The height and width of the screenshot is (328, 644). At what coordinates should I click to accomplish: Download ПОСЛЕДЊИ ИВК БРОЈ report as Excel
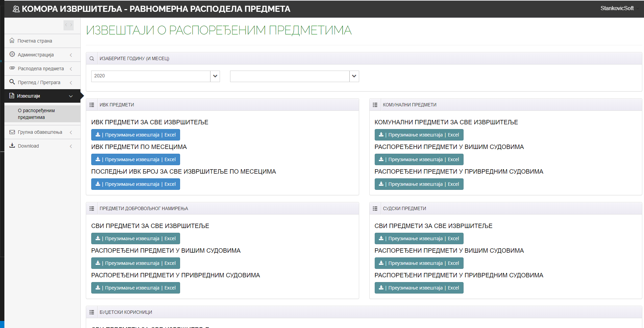pyautogui.click(x=135, y=184)
